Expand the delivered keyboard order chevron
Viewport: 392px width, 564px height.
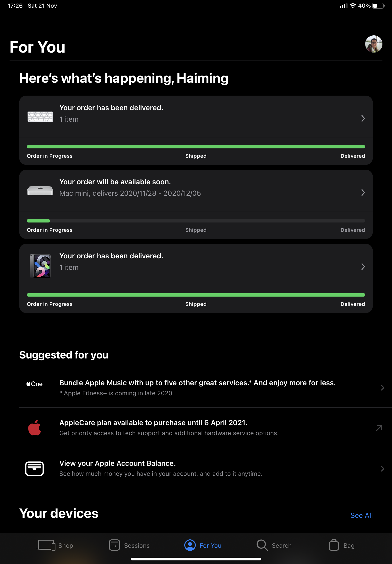pos(363,119)
